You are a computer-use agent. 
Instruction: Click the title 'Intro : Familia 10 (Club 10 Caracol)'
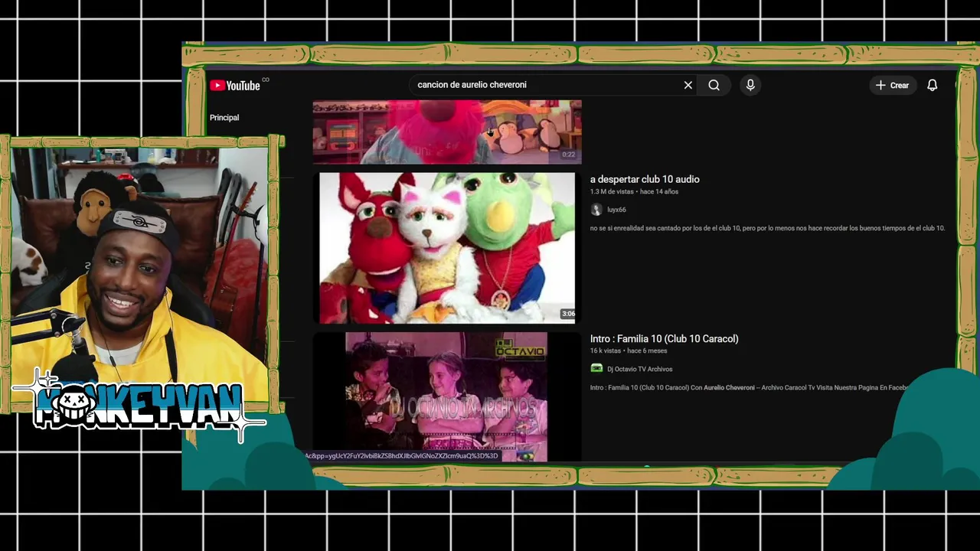[x=664, y=338]
